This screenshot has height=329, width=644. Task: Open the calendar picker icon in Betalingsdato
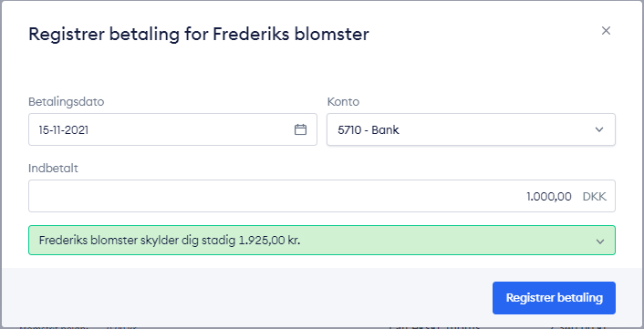pos(301,129)
